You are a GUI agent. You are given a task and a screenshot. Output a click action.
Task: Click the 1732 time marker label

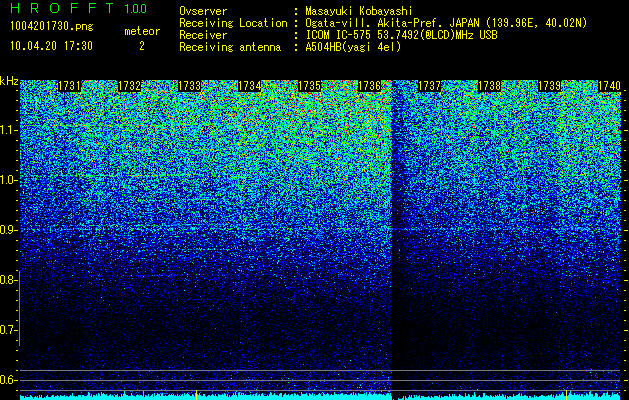pos(130,86)
